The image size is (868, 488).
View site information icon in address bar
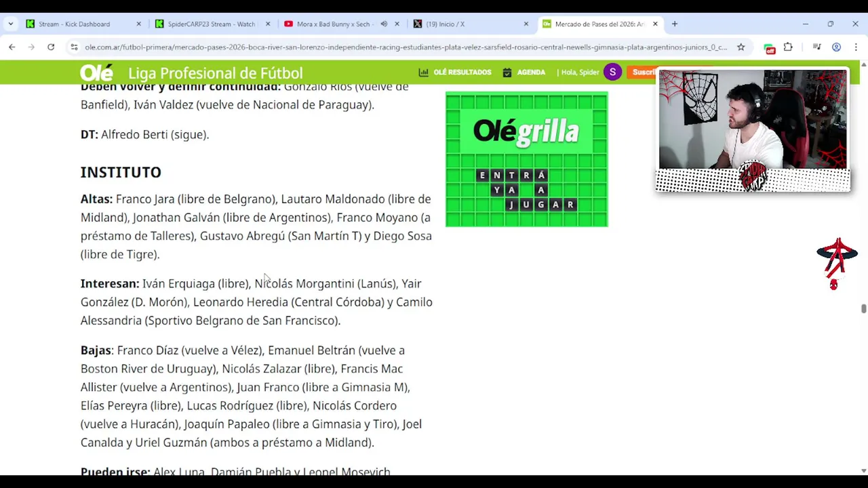click(x=73, y=47)
